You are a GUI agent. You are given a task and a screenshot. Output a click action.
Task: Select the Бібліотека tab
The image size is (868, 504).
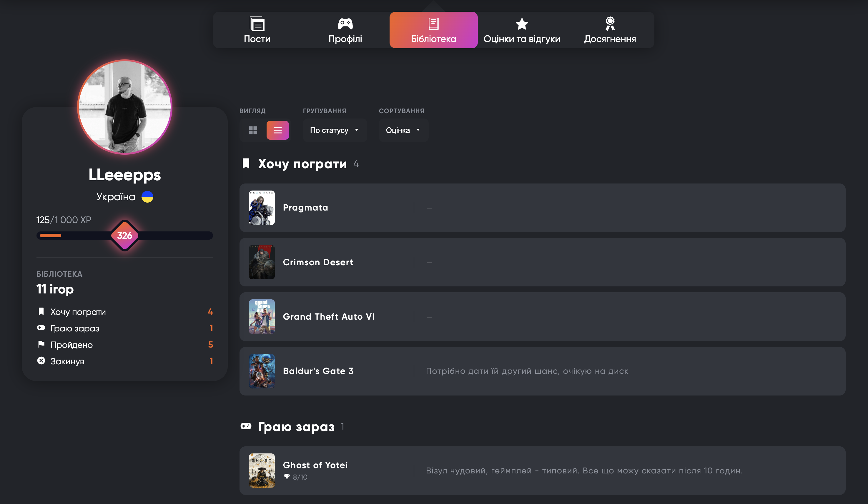[433, 30]
